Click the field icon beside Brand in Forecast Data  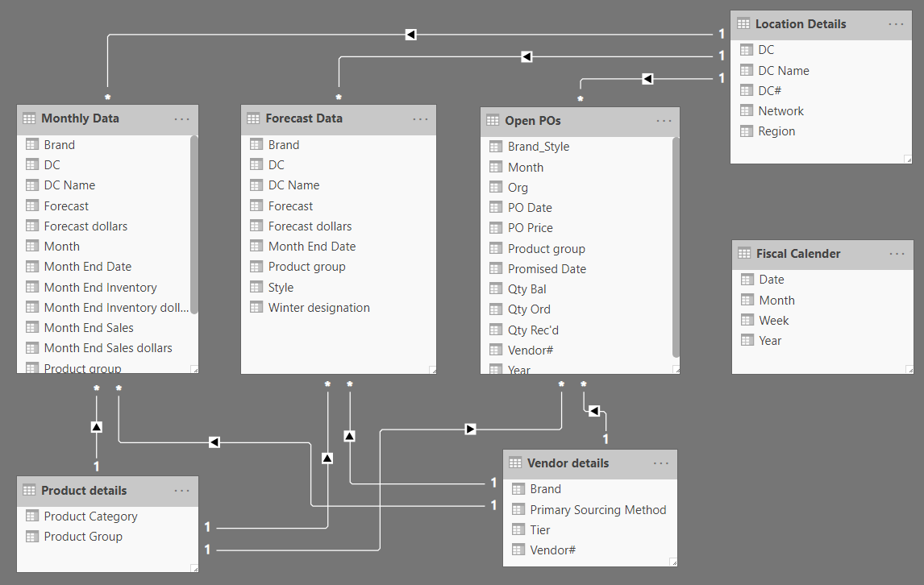coord(255,144)
